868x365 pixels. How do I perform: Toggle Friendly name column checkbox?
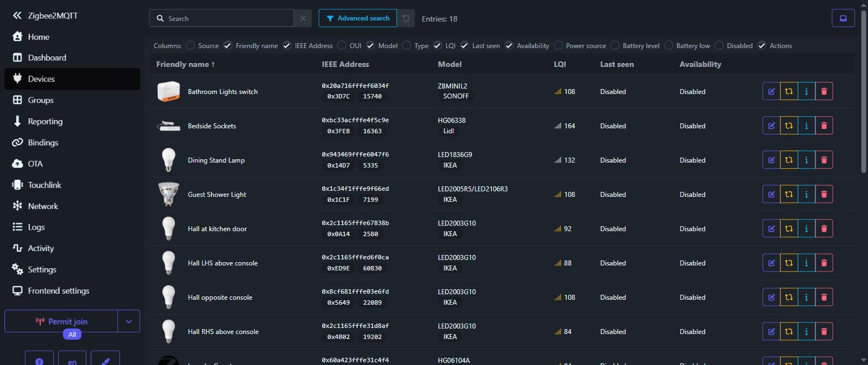tap(228, 45)
